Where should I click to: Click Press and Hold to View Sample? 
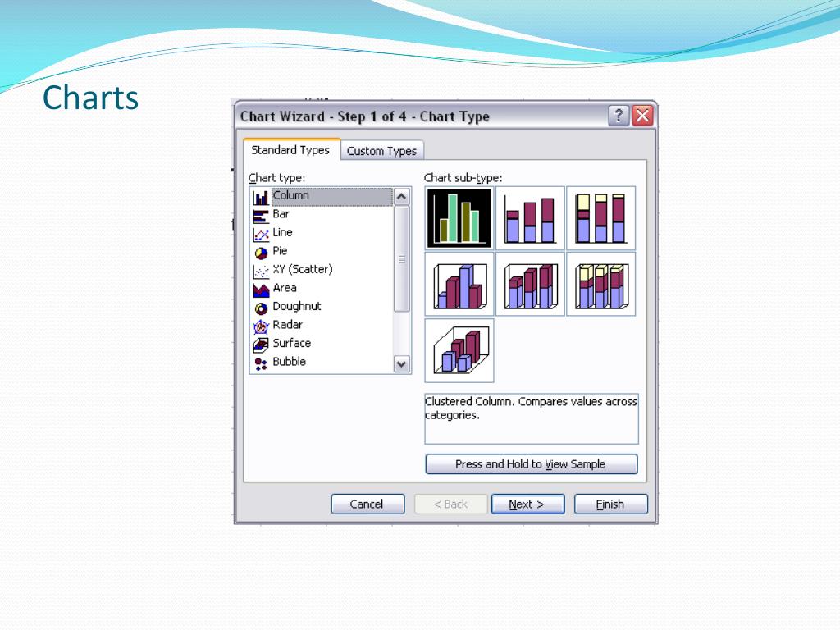tap(531, 464)
